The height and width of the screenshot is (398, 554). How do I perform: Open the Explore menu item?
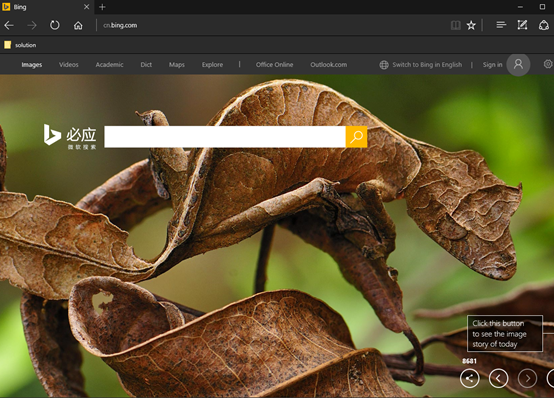click(x=212, y=65)
